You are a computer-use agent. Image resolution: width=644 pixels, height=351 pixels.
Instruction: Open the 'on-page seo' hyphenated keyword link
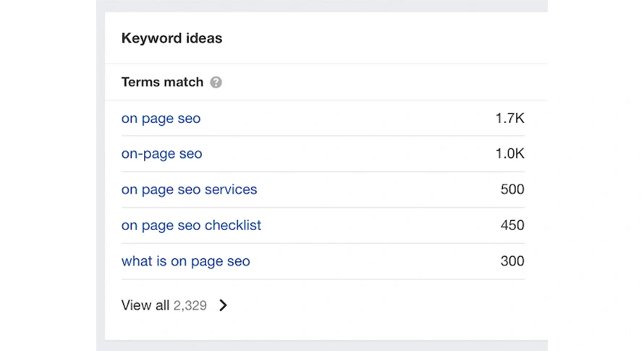pyautogui.click(x=162, y=153)
